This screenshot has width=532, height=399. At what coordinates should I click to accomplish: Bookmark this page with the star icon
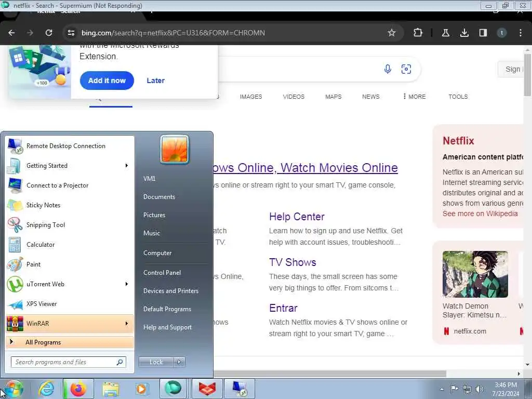[x=392, y=33]
